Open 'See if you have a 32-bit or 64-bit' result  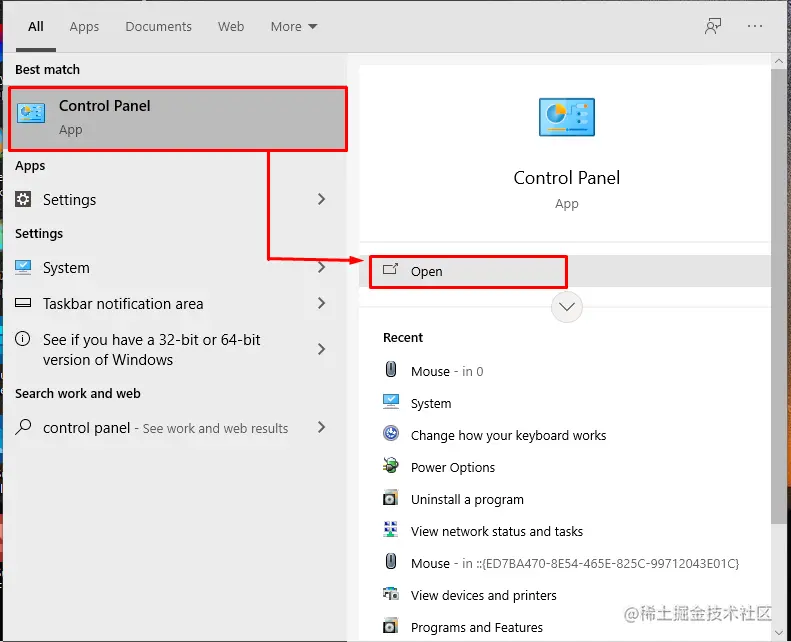[175, 349]
